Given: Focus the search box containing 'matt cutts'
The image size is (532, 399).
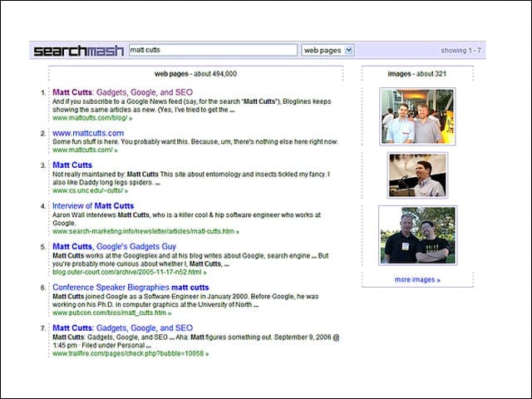Looking at the screenshot, I should pos(213,50).
